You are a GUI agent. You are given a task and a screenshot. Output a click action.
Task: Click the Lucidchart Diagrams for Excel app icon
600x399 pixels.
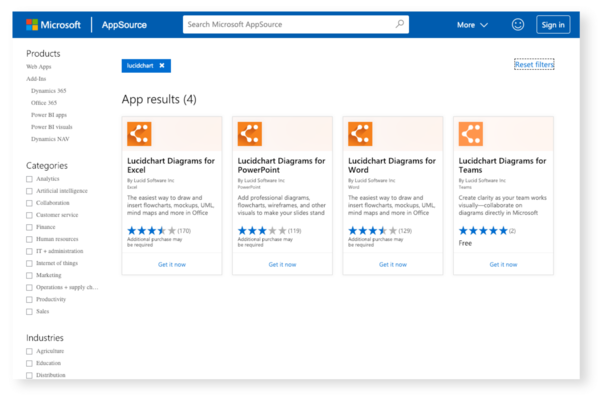(x=139, y=134)
